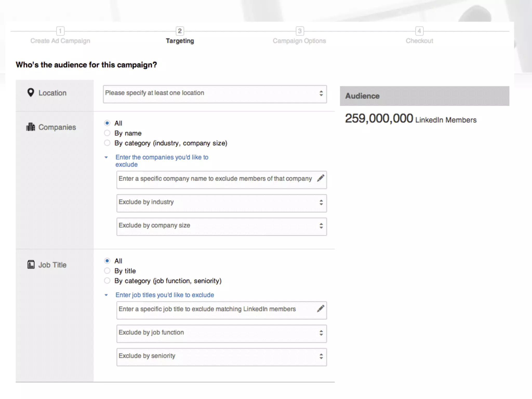The image size is (532, 399).
Task: Click the 'Companies' section label
Action: 57,127
